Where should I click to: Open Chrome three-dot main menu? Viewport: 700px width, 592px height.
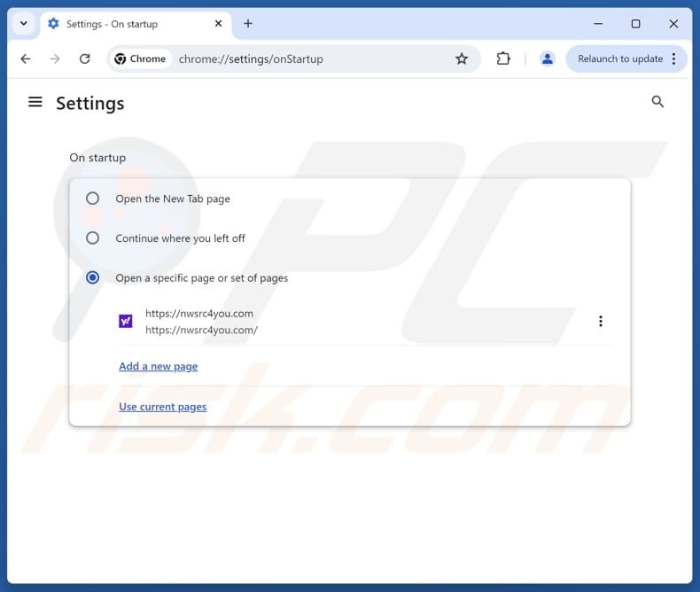[673, 58]
